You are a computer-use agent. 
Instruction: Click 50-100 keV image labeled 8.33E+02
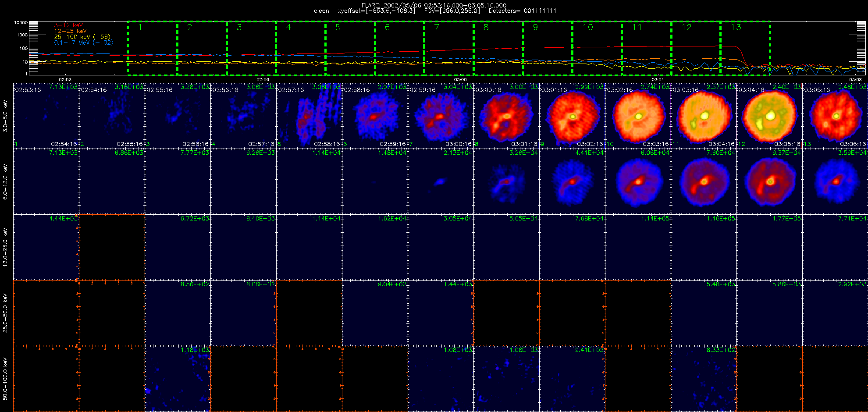coord(704,379)
